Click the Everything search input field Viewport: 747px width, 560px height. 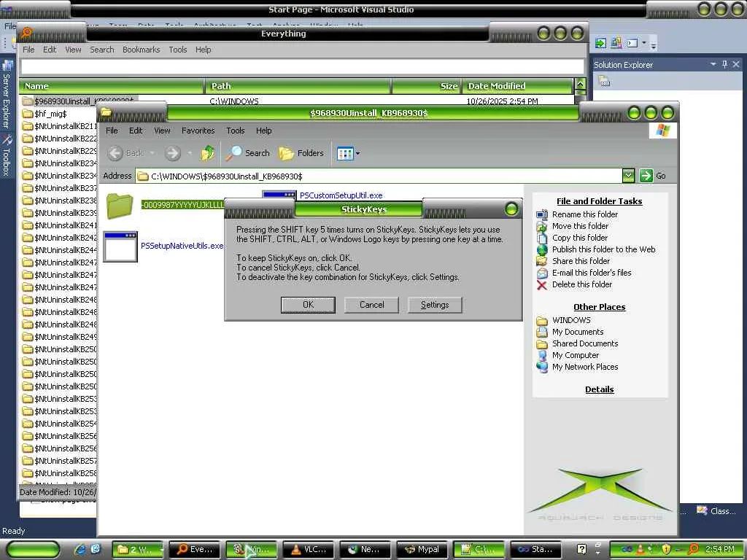(x=303, y=66)
